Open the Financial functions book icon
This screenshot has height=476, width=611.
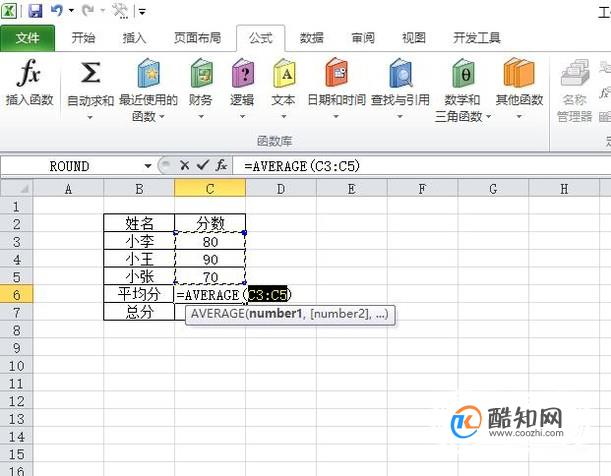point(201,73)
